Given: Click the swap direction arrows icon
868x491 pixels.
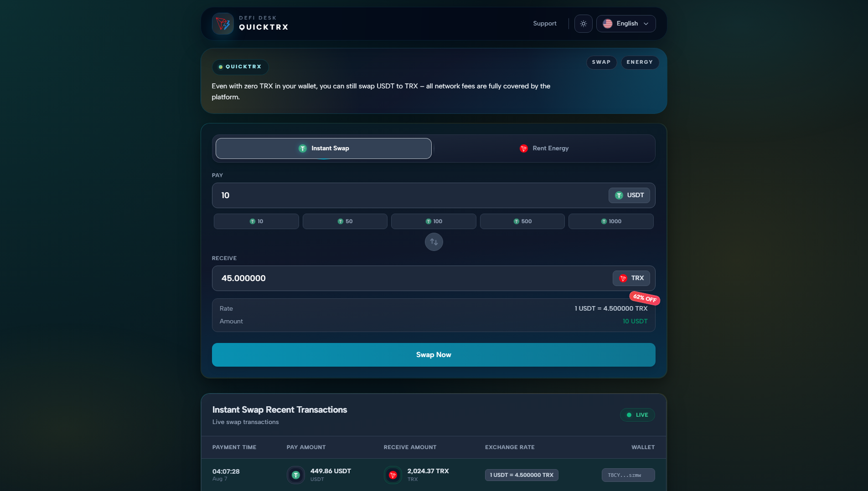Looking at the screenshot, I should [x=434, y=242].
